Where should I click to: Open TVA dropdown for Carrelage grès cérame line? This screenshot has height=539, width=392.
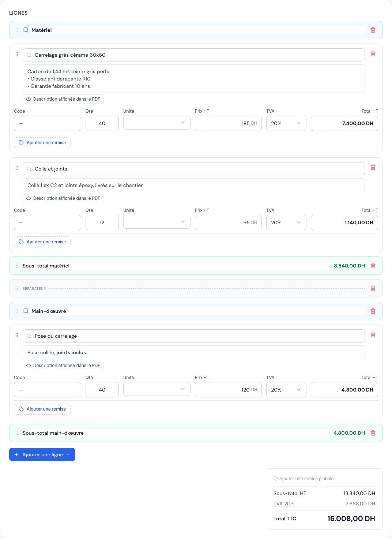[x=286, y=123]
